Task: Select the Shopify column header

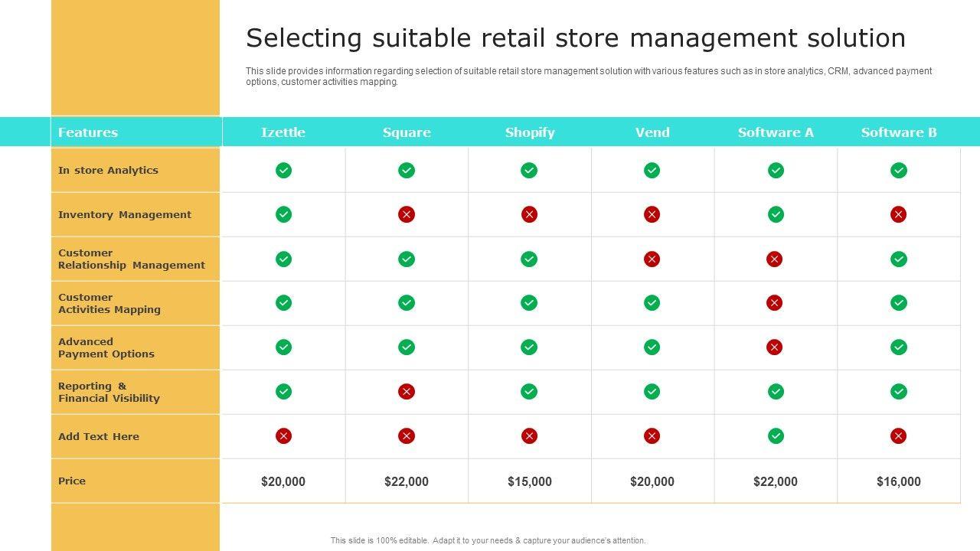Action: point(530,132)
